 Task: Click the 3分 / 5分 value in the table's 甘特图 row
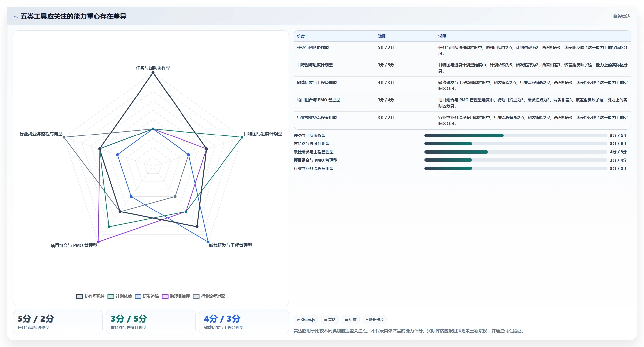click(x=386, y=65)
